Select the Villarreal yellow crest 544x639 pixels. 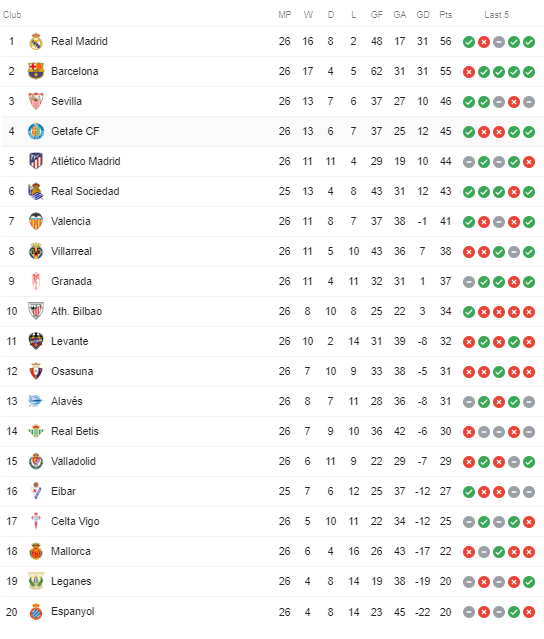(36, 251)
